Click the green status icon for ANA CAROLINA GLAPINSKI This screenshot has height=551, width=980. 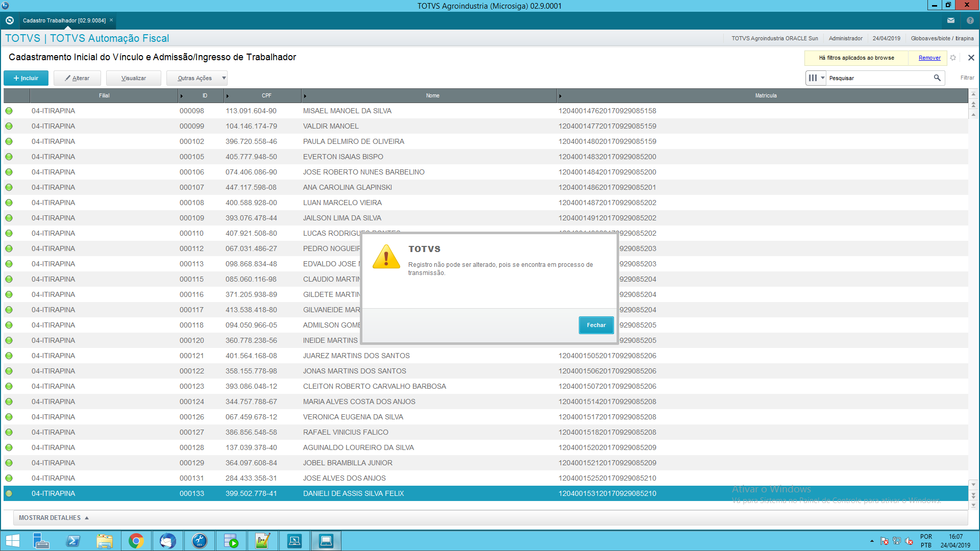(x=9, y=187)
